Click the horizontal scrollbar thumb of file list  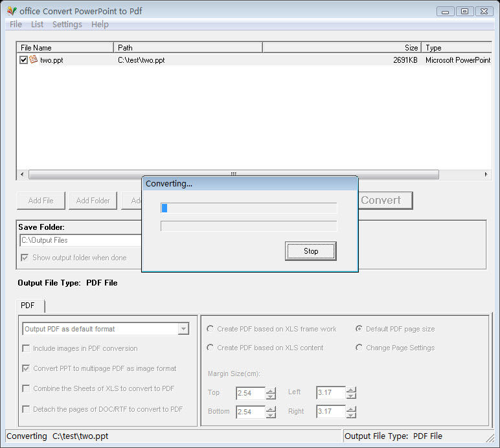click(233, 174)
